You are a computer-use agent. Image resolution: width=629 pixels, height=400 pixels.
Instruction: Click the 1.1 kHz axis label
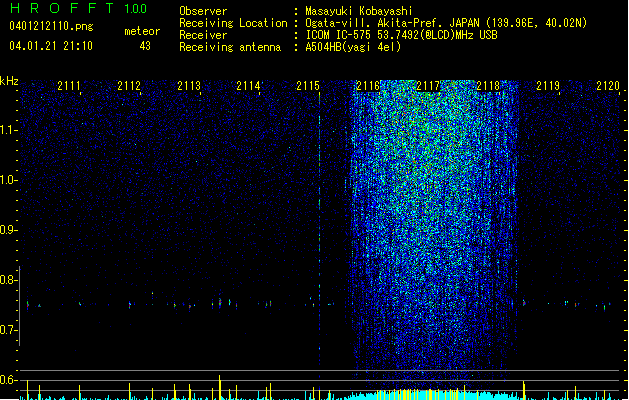9,130
